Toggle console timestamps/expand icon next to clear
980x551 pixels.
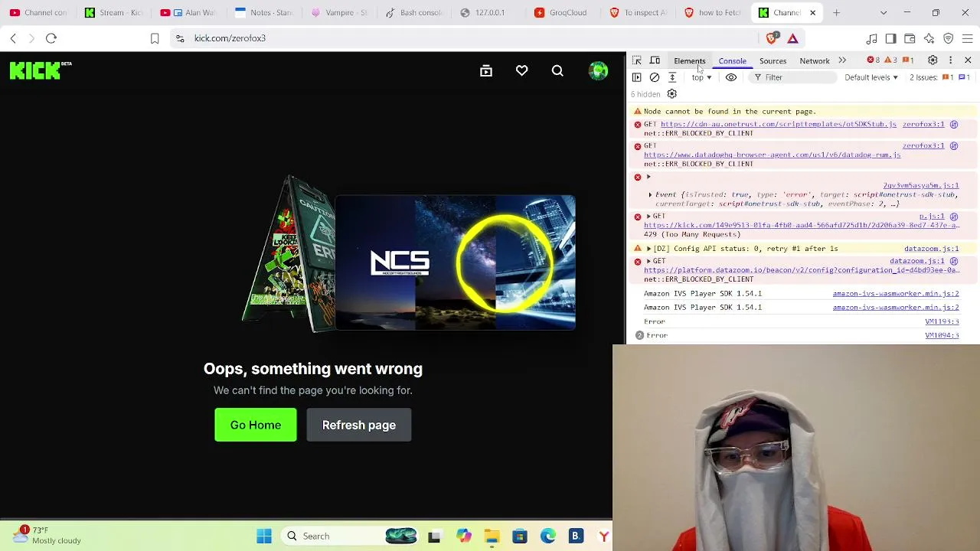coord(672,77)
